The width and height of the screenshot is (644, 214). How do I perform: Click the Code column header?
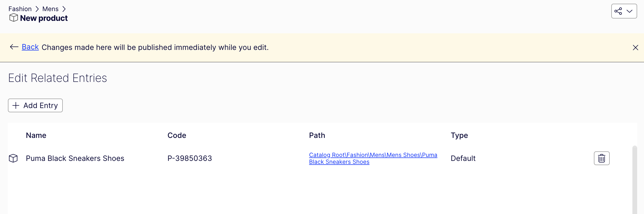(x=177, y=135)
